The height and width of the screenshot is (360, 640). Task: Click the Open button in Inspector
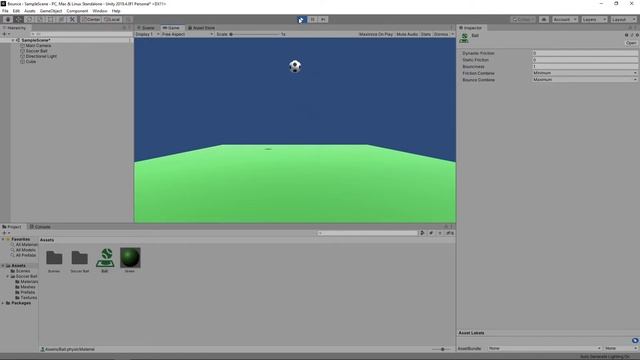(631, 43)
